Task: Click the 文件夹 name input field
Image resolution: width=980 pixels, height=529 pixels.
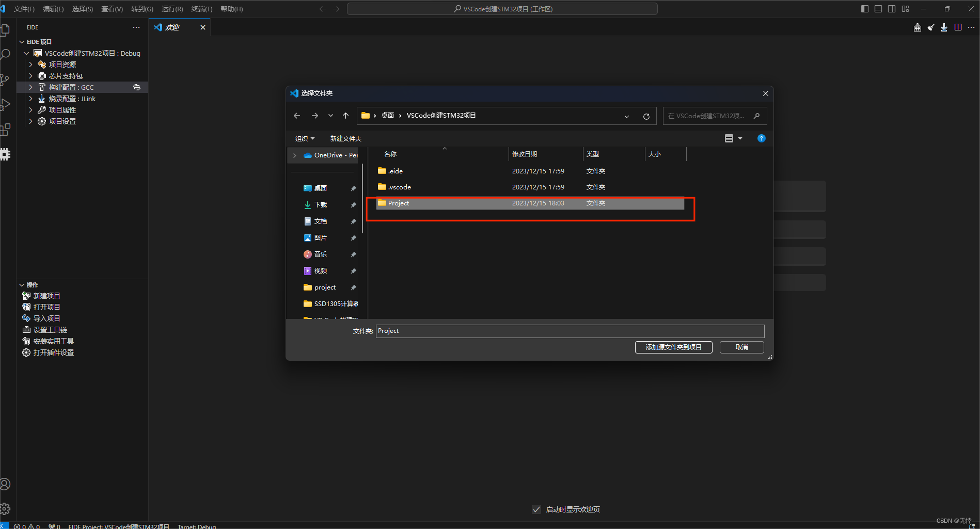Action: coord(570,331)
